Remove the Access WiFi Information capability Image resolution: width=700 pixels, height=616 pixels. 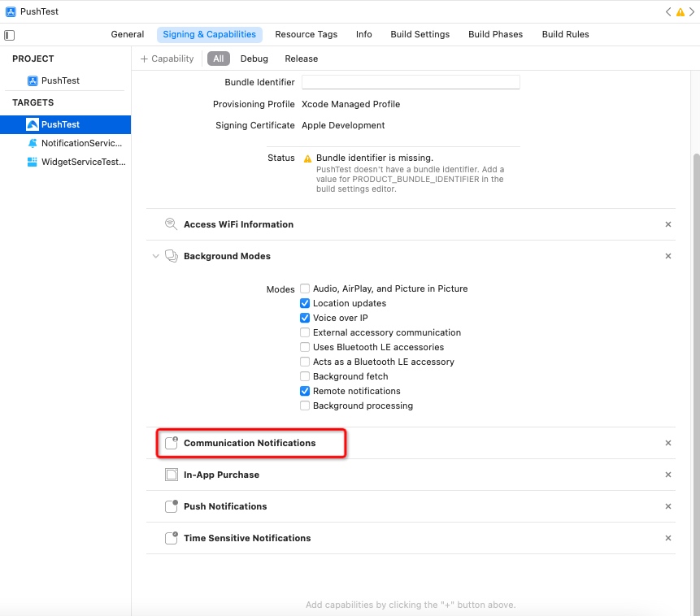click(x=668, y=224)
